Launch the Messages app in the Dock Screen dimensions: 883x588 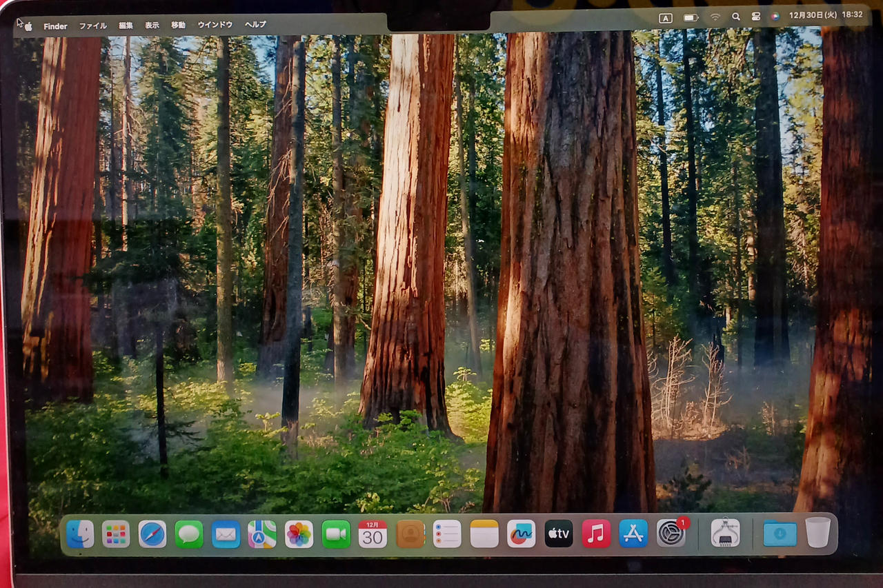point(189,534)
